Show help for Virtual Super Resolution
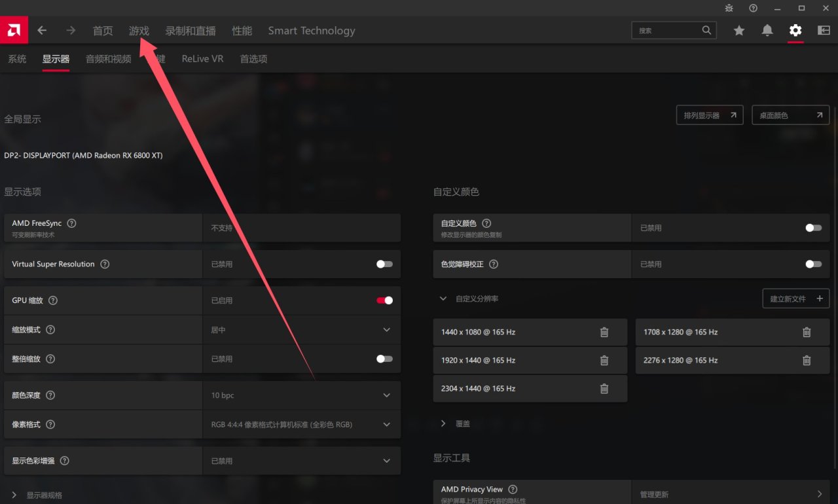 [105, 264]
